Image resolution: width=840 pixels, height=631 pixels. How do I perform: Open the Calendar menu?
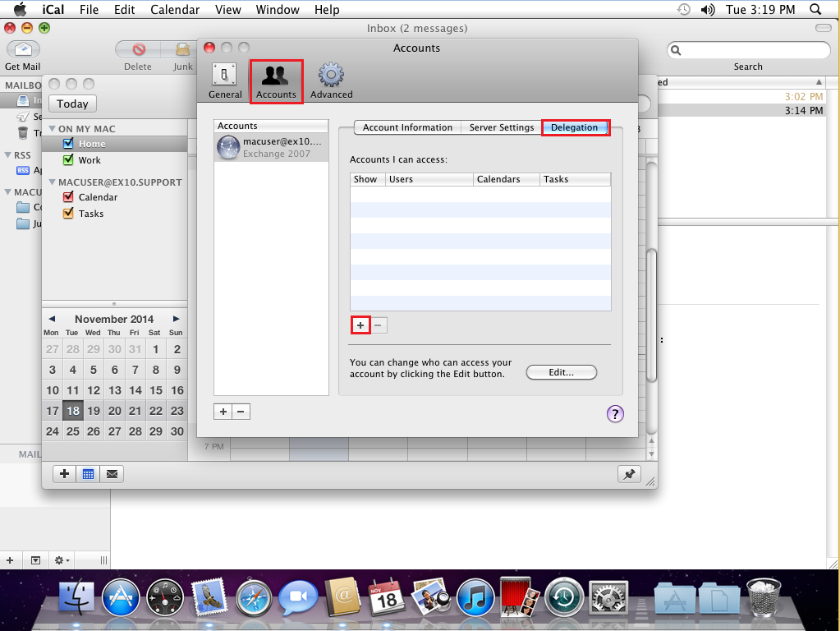(174, 9)
